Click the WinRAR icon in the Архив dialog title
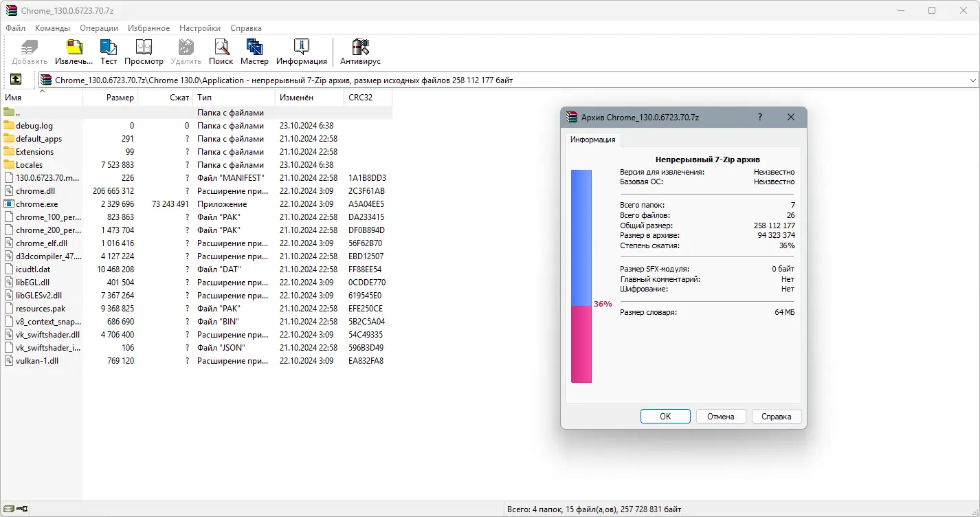980x517 pixels. pyautogui.click(x=571, y=118)
